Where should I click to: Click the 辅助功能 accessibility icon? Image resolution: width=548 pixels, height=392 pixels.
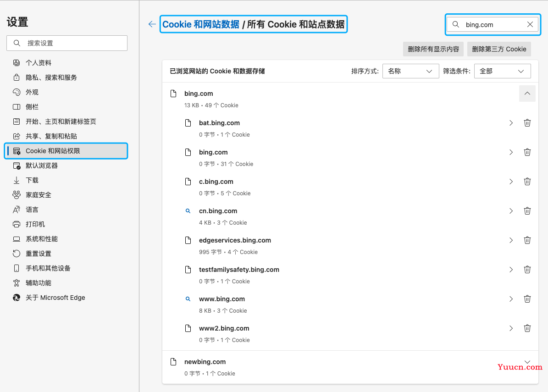pos(17,283)
